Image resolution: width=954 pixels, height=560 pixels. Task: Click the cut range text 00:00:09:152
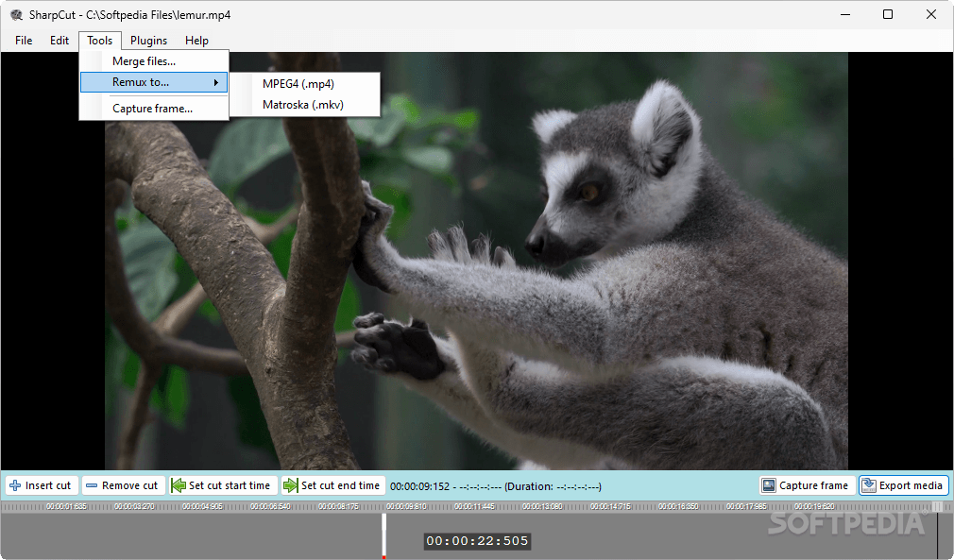click(419, 486)
